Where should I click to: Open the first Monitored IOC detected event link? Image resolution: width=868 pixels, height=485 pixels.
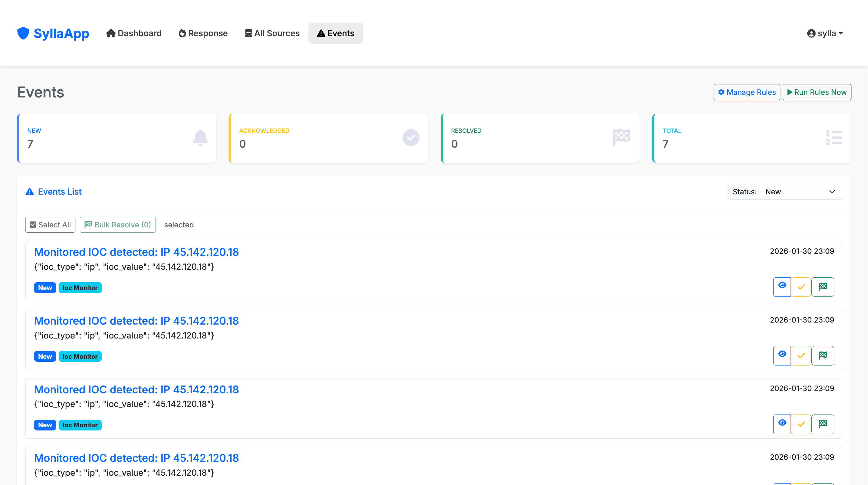(x=136, y=252)
